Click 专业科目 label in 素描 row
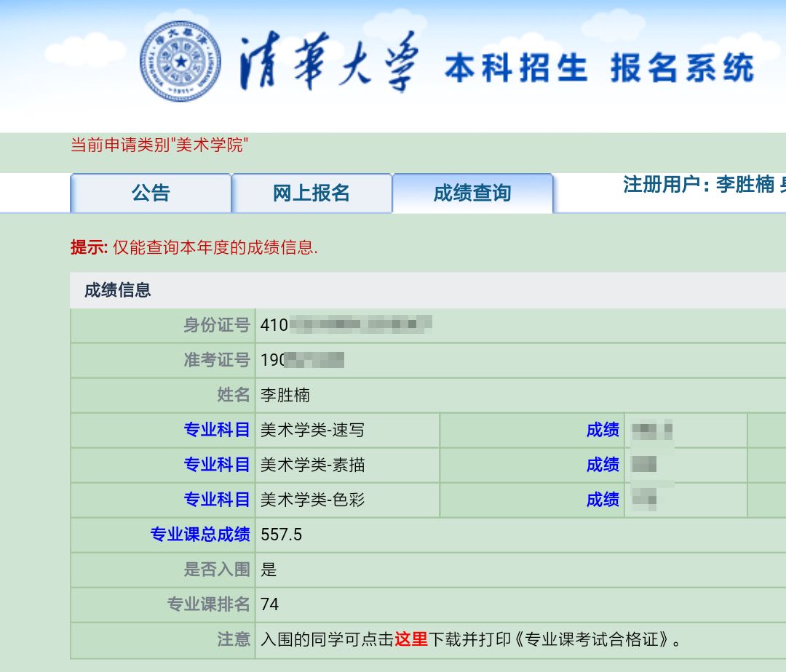This screenshot has width=786, height=672. pyautogui.click(x=217, y=465)
